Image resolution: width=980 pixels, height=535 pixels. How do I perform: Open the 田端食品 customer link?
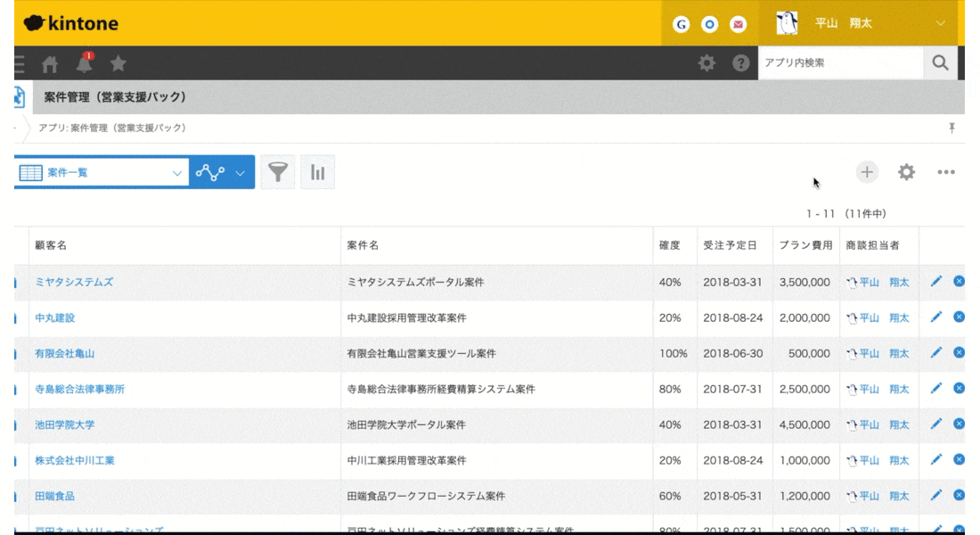pyautogui.click(x=55, y=496)
